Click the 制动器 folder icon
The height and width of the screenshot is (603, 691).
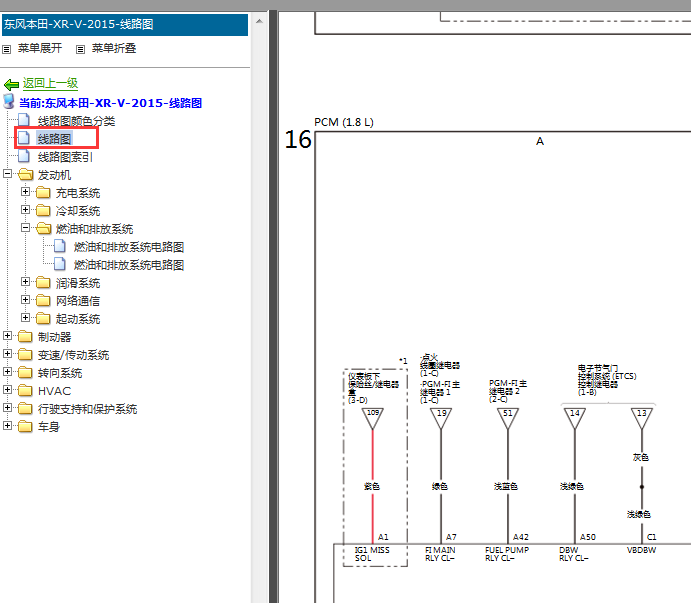click(x=26, y=337)
